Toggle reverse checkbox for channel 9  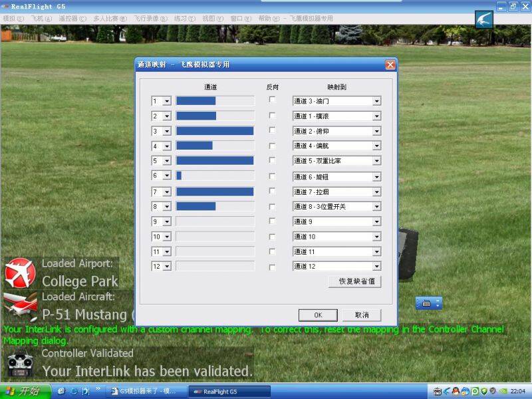coord(272,221)
